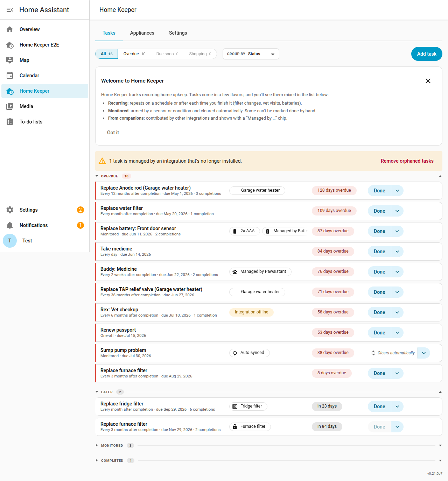
Task: Select the All 16 filter
Action: coord(107,54)
